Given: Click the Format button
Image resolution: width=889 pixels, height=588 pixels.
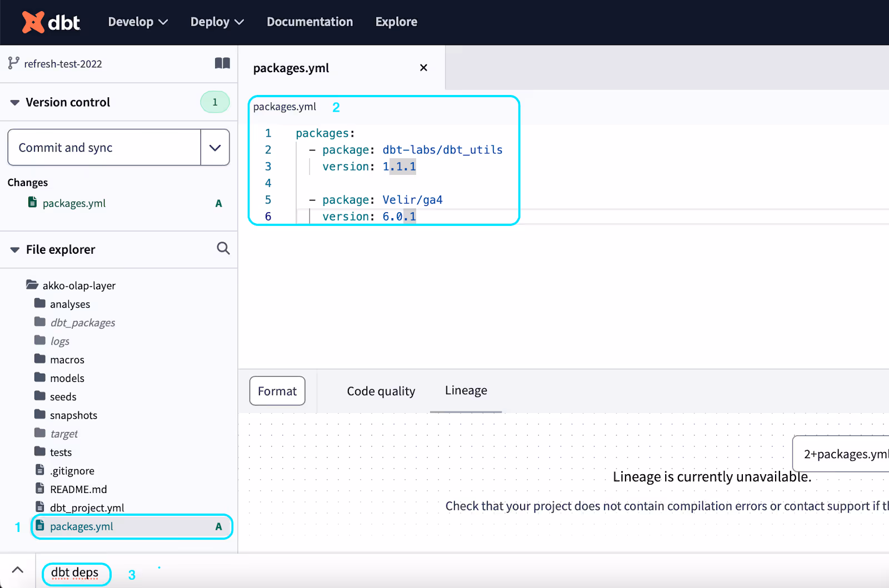Looking at the screenshot, I should (x=277, y=391).
